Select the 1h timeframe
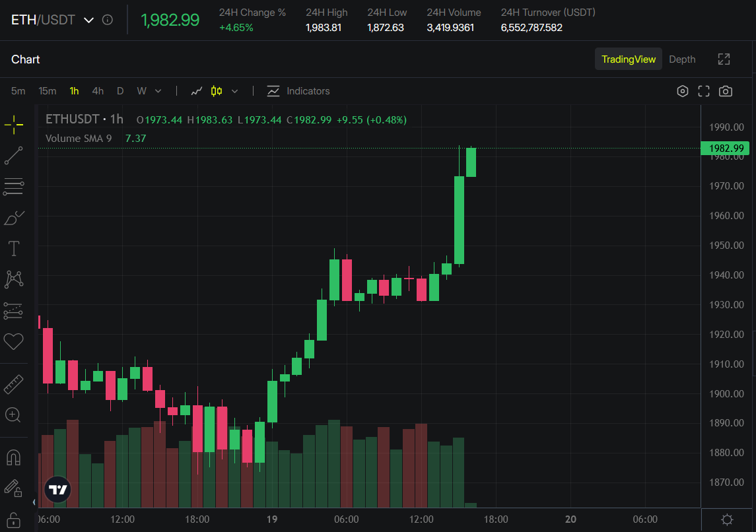This screenshot has width=756, height=532. (x=74, y=91)
